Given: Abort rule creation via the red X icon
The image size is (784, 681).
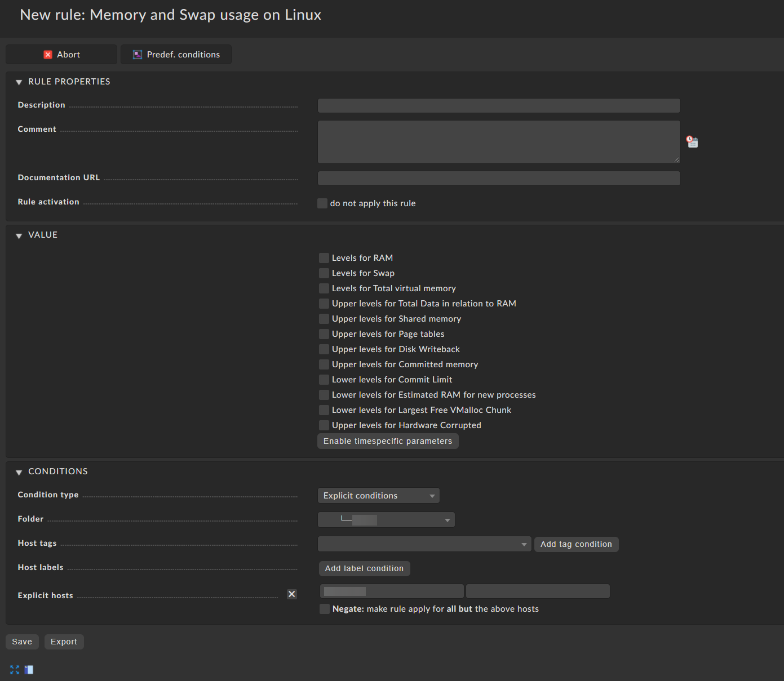Looking at the screenshot, I should [x=48, y=54].
